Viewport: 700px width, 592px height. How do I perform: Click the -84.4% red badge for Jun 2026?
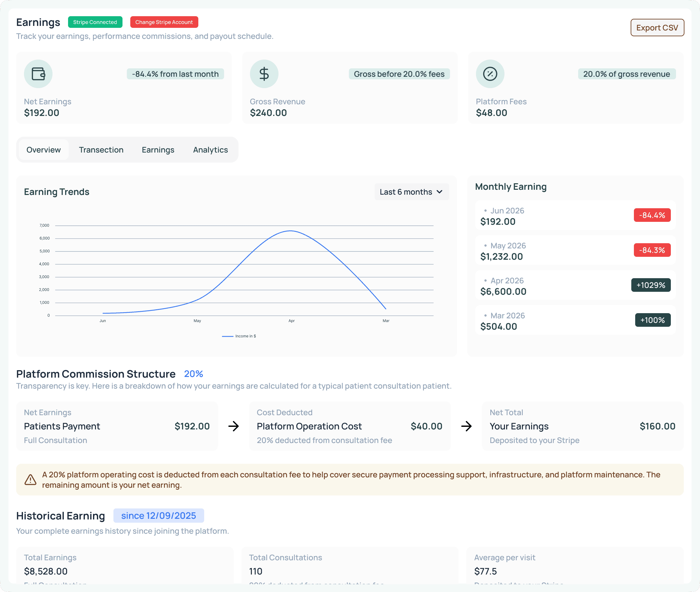(652, 215)
